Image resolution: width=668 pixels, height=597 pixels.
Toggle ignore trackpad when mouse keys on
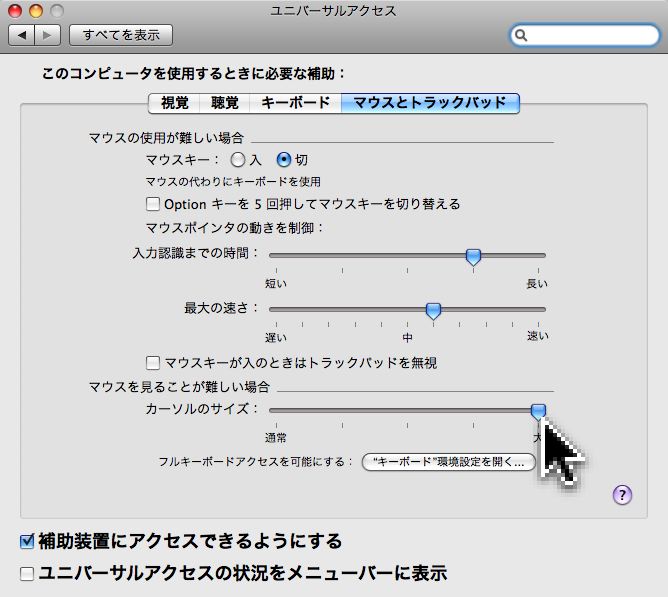pyautogui.click(x=153, y=363)
